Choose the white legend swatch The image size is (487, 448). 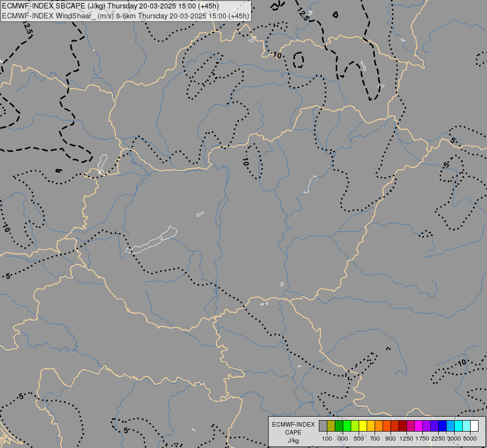click(x=474, y=426)
